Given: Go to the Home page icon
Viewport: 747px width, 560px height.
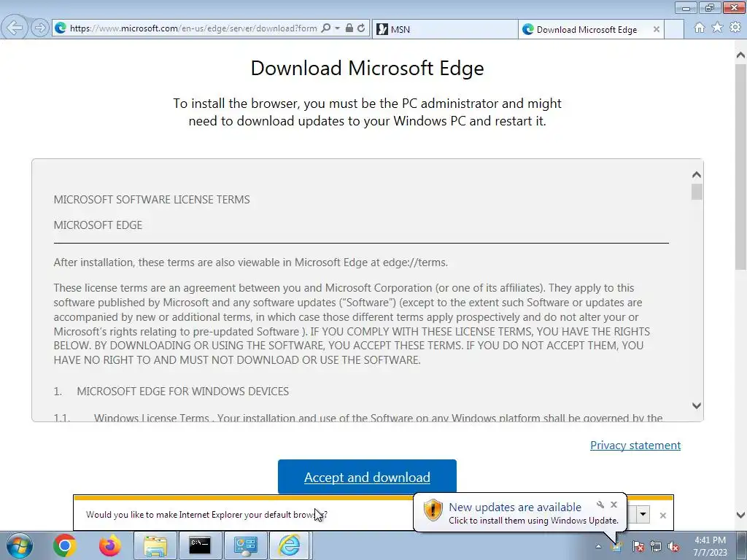Looking at the screenshot, I should coord(699,28).
